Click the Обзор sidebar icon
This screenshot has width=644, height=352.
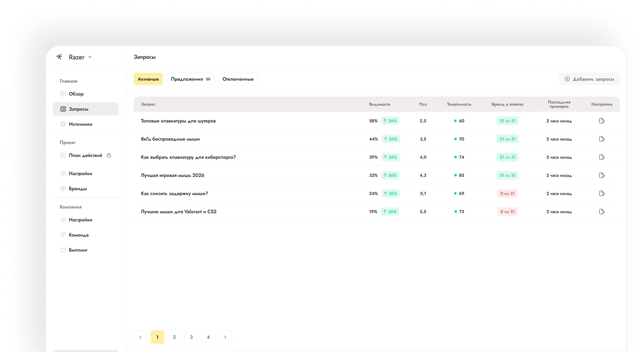pyautogui.click(x=63, y=94)
